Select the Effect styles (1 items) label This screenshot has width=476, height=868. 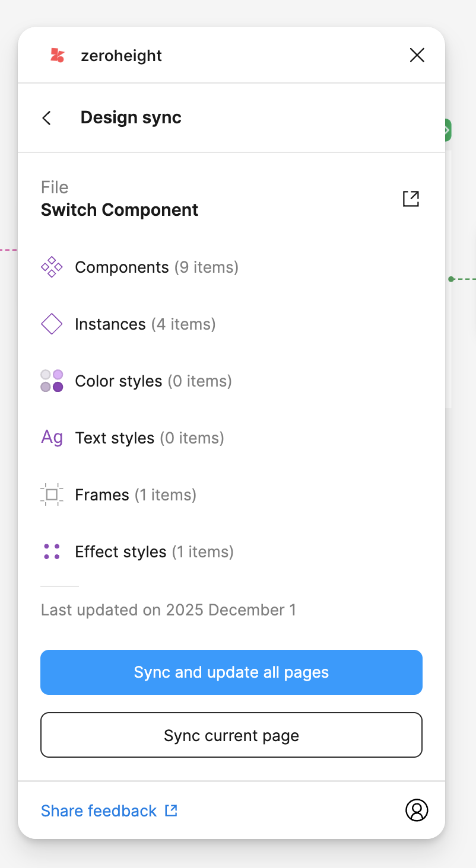click(154, 552)
